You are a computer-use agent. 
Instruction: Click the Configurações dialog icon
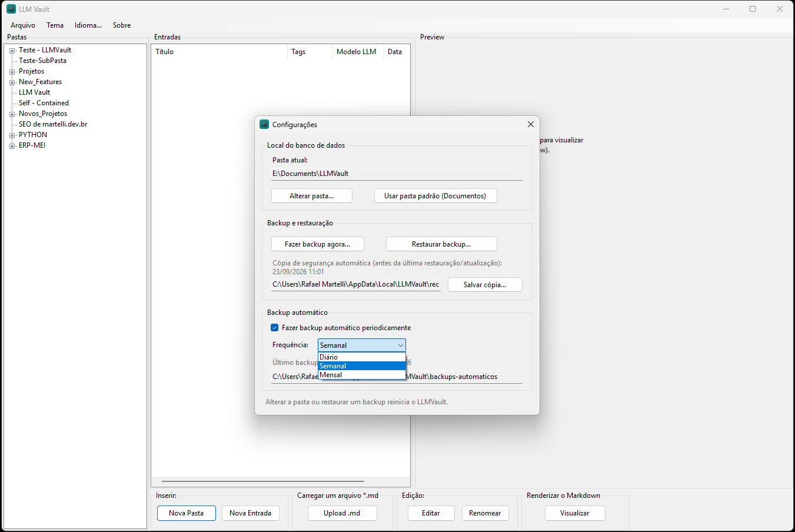tap(264, 124)
